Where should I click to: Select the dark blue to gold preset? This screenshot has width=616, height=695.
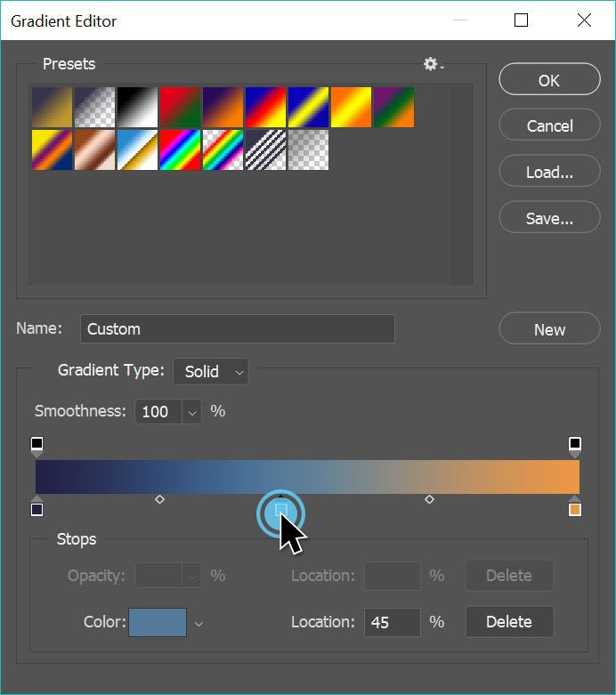pyautogui.click(x=53, y=108)
